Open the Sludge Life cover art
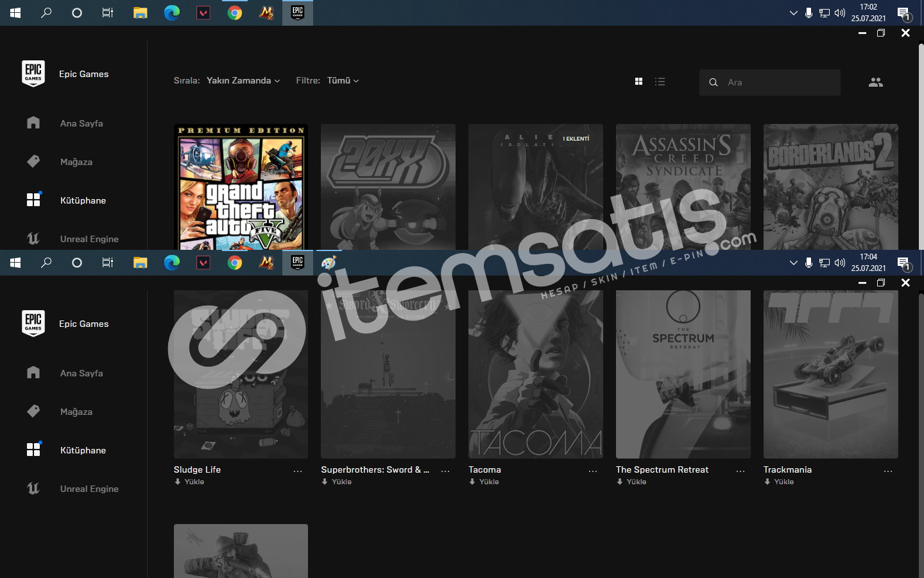The height and width of the screenshot is (578, 924). pos(241,374)
